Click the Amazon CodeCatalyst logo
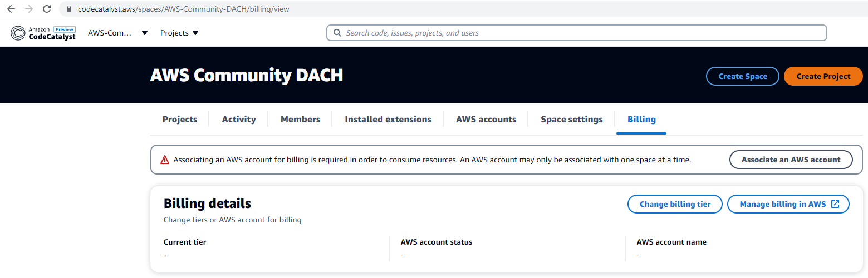Screen dimensions: 868x278 coord(43,33)
